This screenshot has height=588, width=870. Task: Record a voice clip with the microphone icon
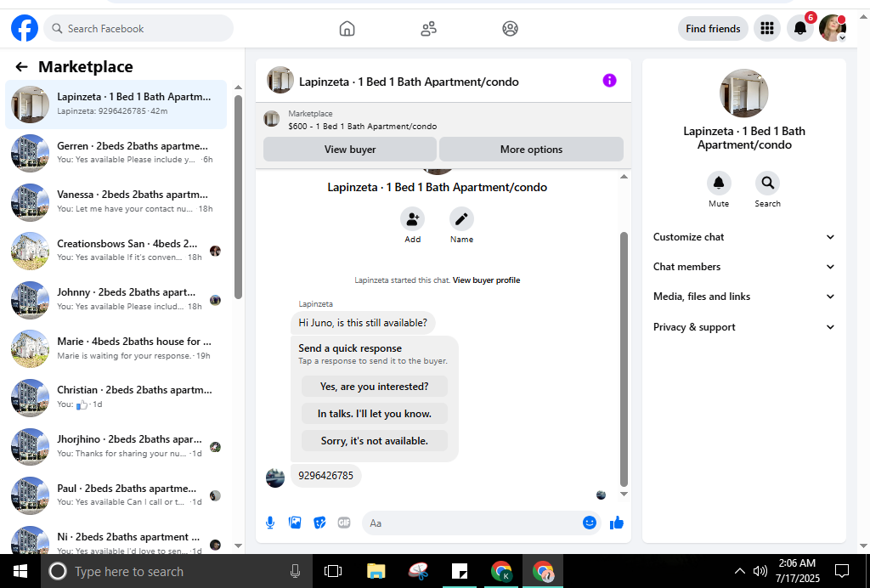point(270,523)
